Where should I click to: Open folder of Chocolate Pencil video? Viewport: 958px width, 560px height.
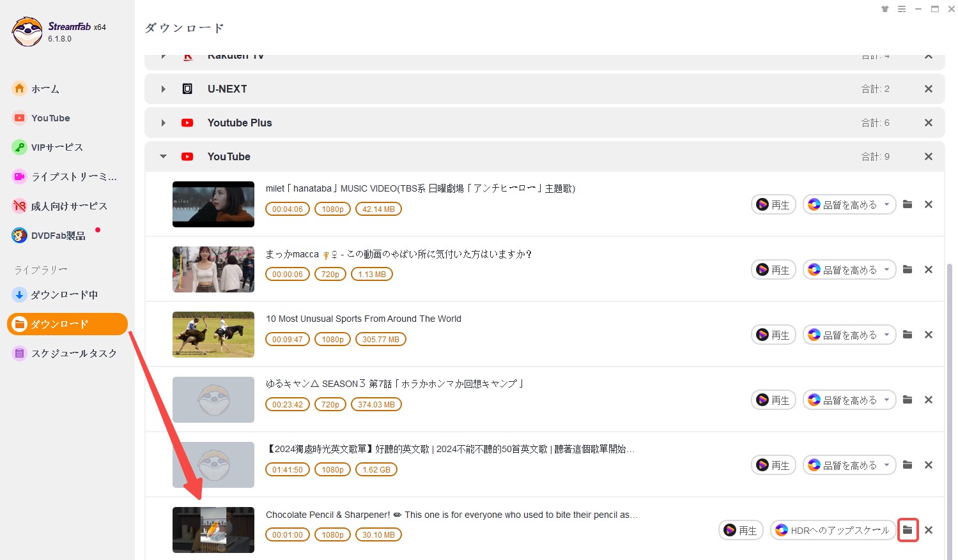[908, 530]
